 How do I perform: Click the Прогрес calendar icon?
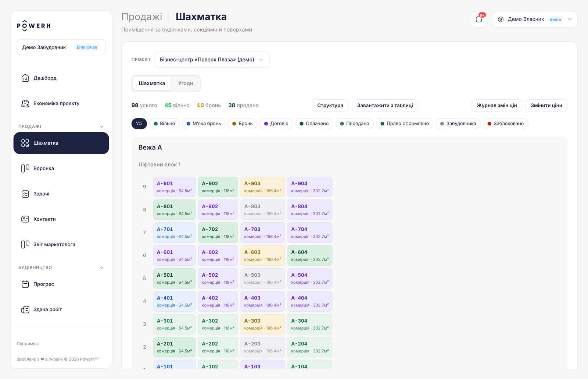(25, 284)
